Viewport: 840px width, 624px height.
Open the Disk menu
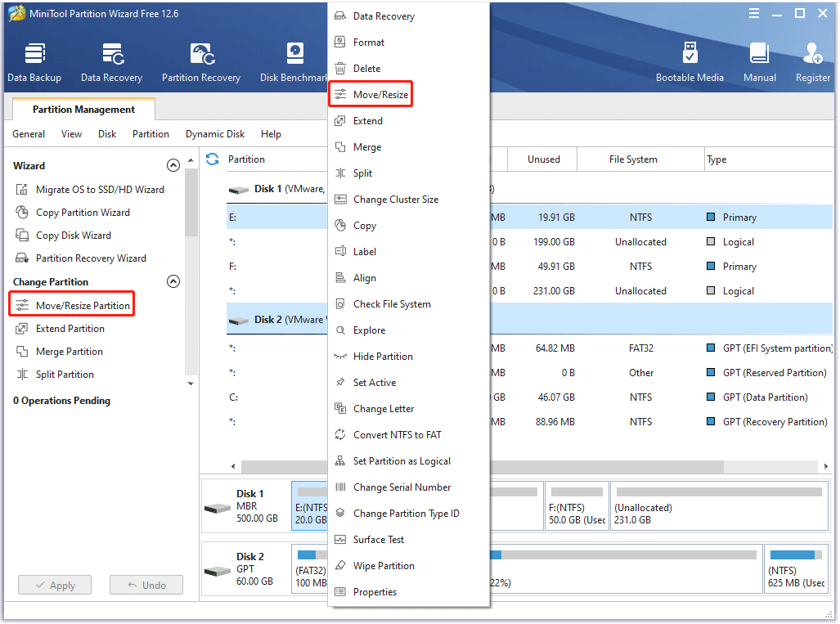(x=107, y=134)
